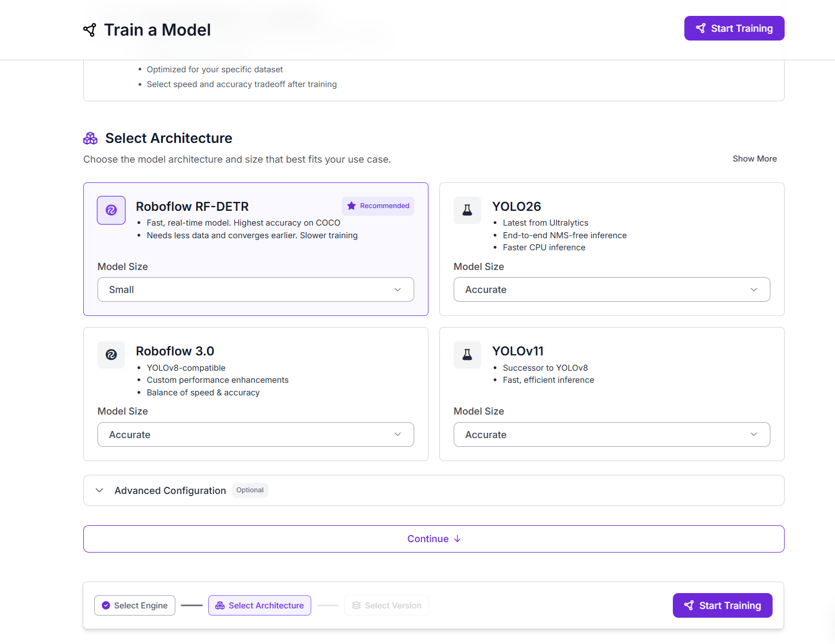Click Model Size label in YOLOv11 card
This screenshot has height=644, width=835.
pos(479,411)
